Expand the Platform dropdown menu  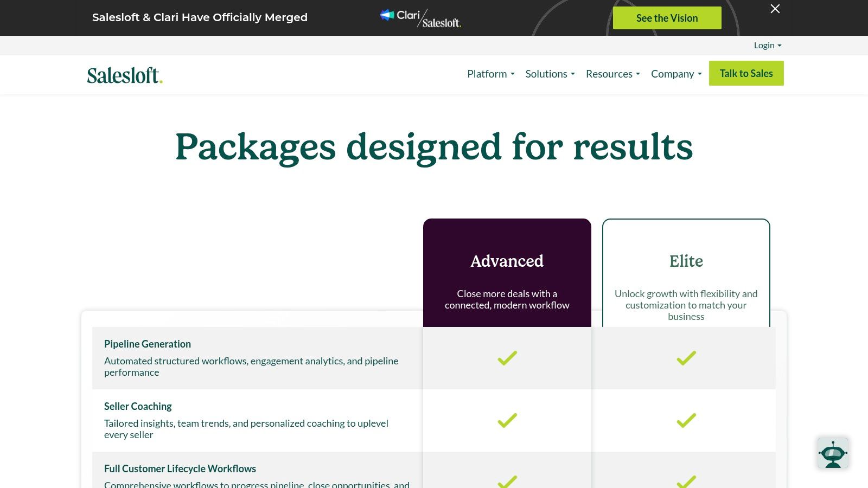[490, 74]
